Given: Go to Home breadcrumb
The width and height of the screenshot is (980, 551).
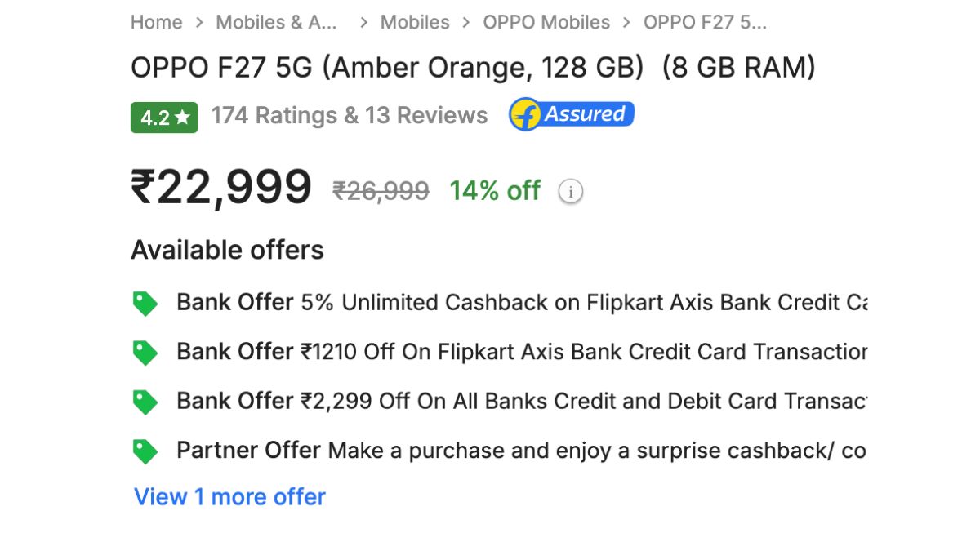Looking at the screenshot, I should click(x=156, y=22).
